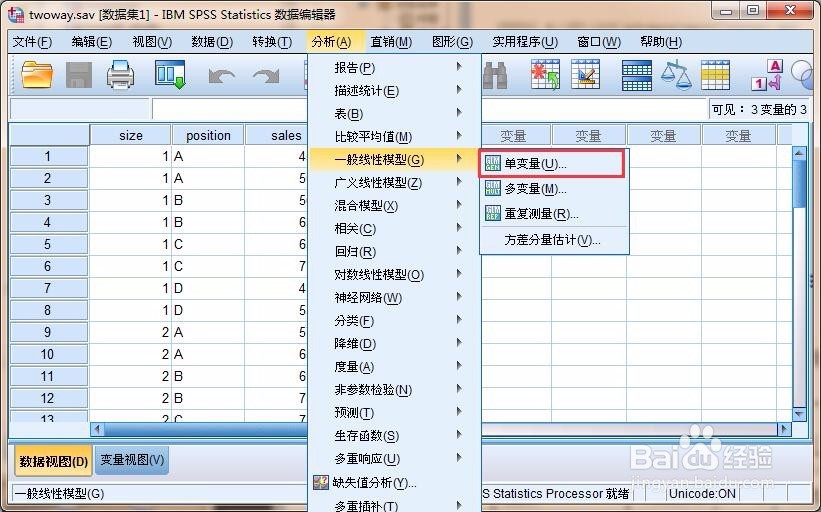Expand the 广义线性模型(Z) submenu

pyautogui.click(x=395, y=183)
